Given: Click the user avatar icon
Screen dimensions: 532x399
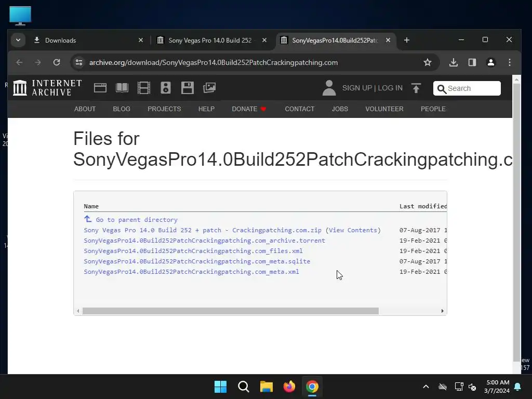Looking at the screenshot, I should [x=329, y=88].
